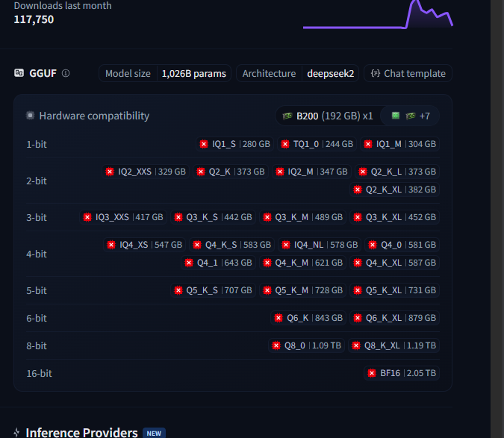Open the B200 (192 GB) x1 hardware selector

(328, 116)
